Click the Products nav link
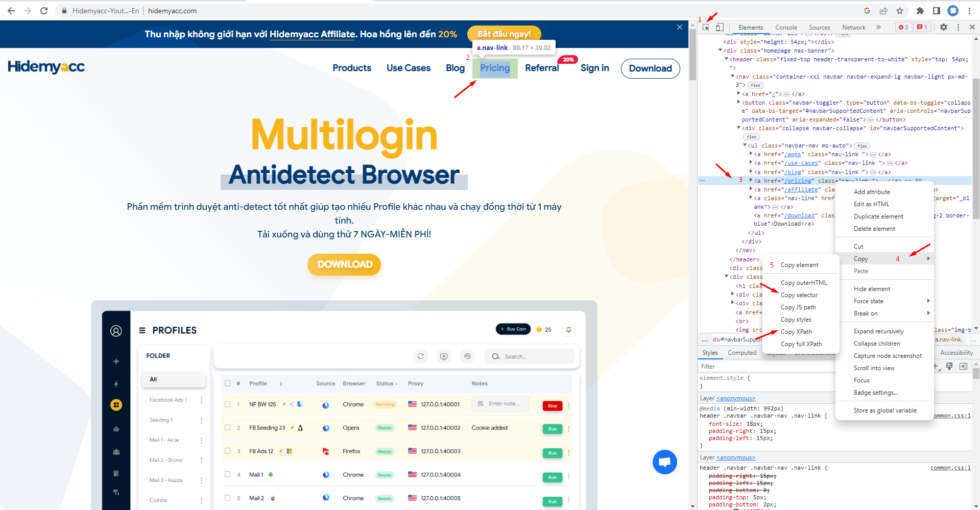 click(352, 68)
